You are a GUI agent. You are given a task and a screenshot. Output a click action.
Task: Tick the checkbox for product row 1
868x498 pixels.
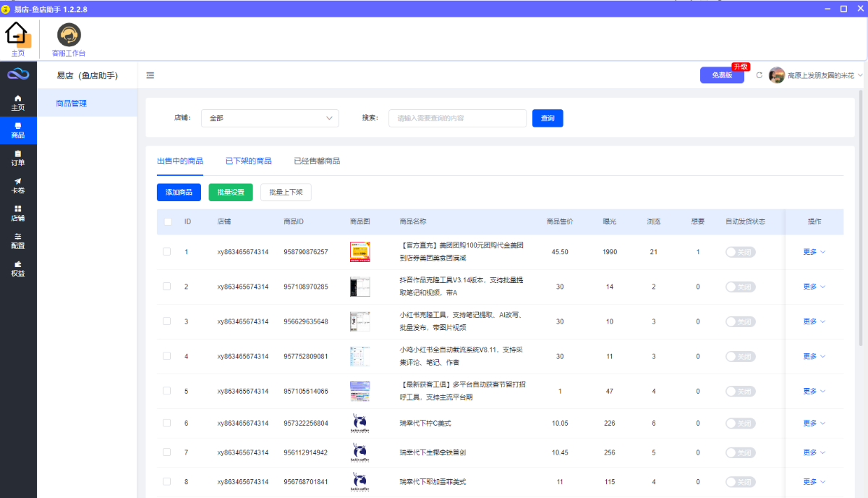(x=167, y=252)
